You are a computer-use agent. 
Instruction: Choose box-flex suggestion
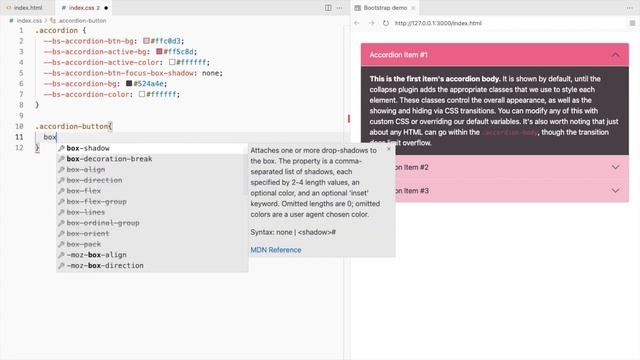(152, 191)
